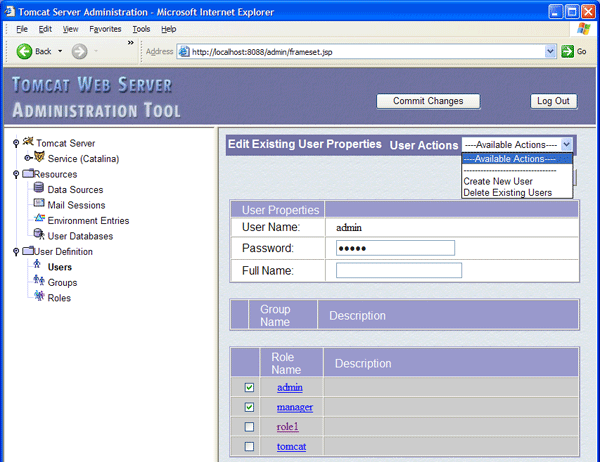Click the Environment Entries icon
The image size is (600, 462).
(39, 220)
